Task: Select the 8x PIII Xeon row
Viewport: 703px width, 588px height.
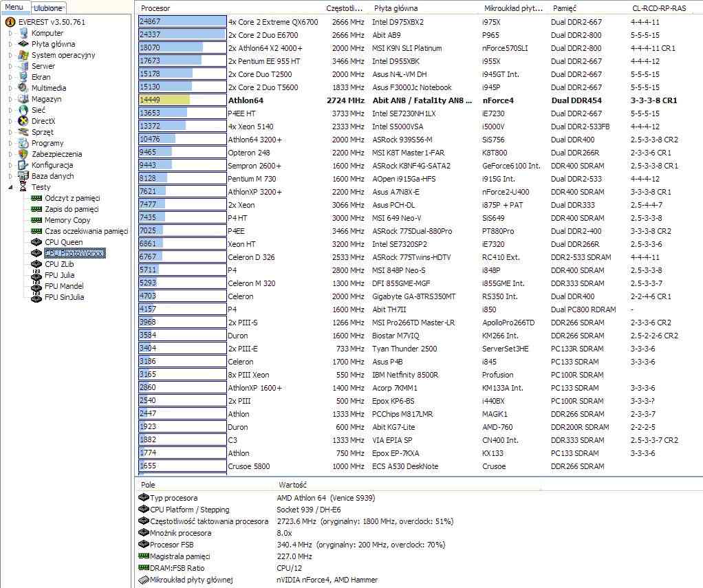Action: coord(419,375)
